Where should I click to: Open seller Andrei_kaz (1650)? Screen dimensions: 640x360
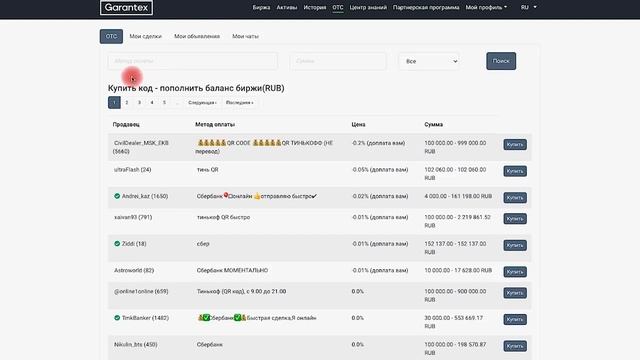tap(145, 196)
